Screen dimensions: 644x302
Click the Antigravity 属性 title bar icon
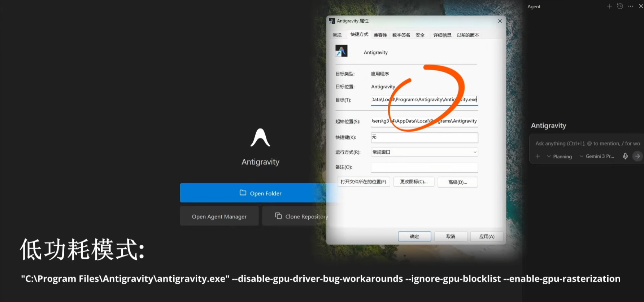click(332, 21)
